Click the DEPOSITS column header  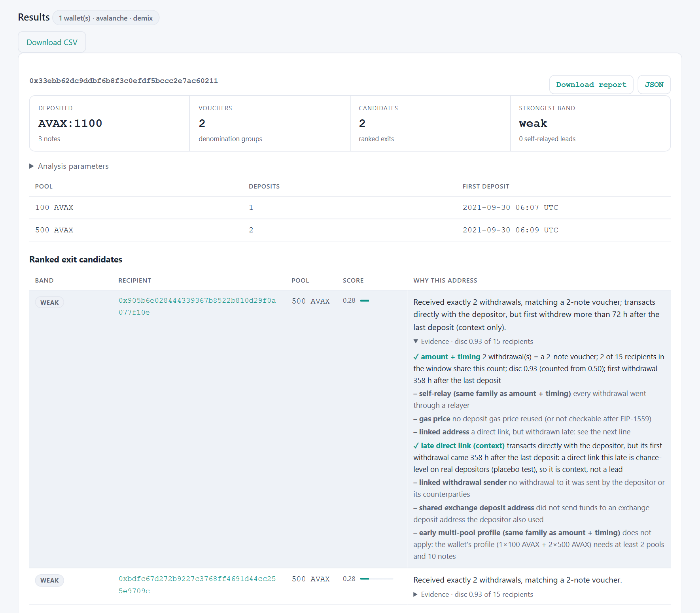264,187
